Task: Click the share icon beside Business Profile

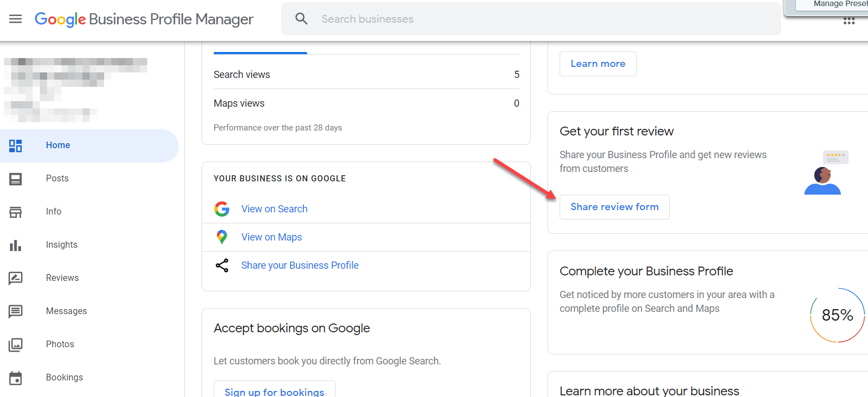Action: pos(222,265)
